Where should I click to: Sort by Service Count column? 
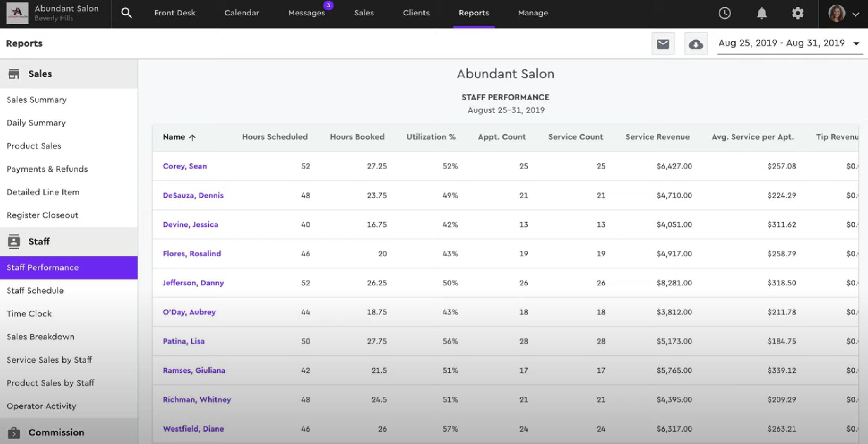(575, 137)
